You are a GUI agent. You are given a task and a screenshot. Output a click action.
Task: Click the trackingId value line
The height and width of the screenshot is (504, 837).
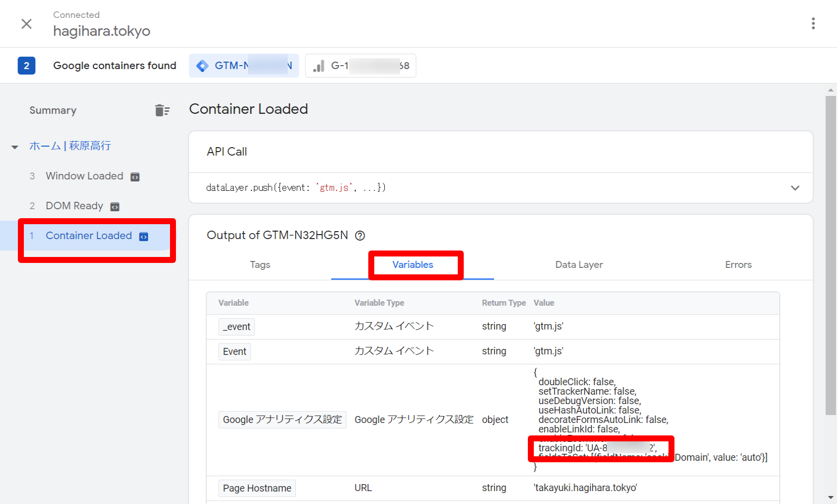(598, 448)
